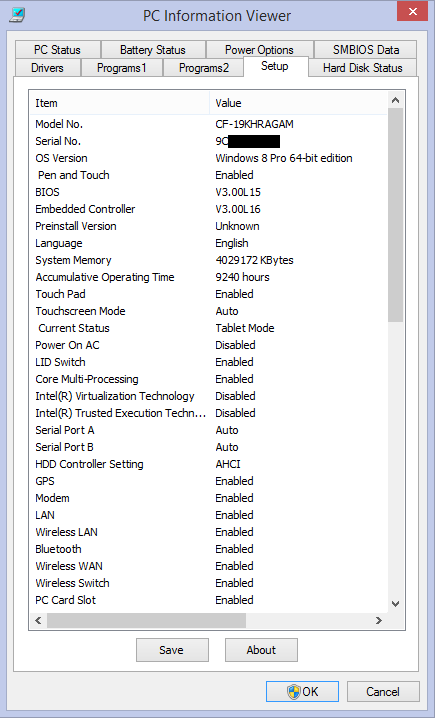The height and width of the screenshot is (718, 435).
Task: Open the Drivers tab
Action: click(48, 68)
